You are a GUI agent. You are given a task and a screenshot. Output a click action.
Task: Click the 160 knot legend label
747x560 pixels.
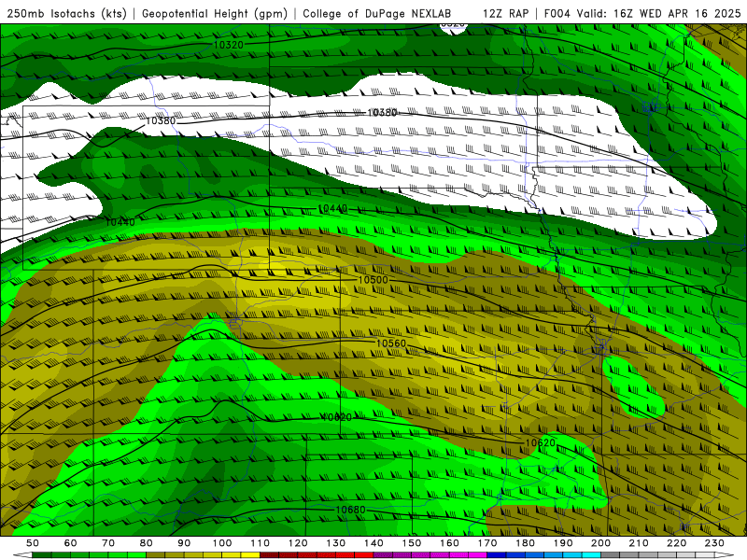click(x=450, y=543)
